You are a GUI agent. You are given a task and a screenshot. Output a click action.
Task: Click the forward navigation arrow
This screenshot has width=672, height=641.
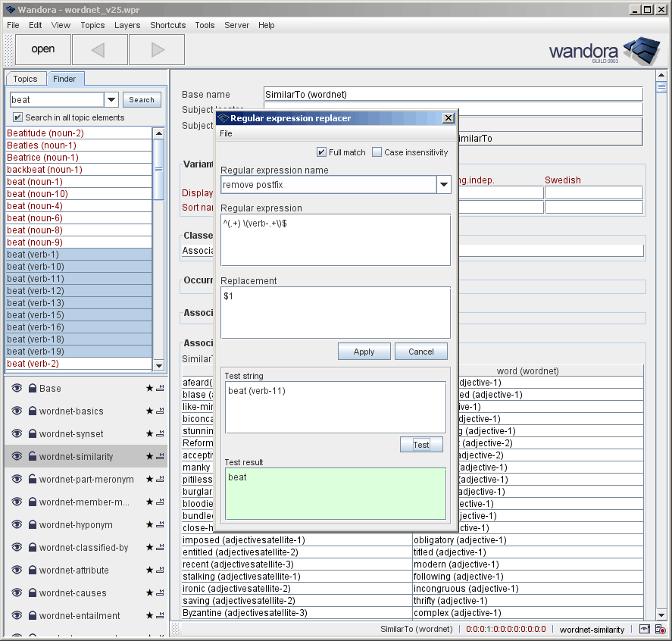coord(156,48)
